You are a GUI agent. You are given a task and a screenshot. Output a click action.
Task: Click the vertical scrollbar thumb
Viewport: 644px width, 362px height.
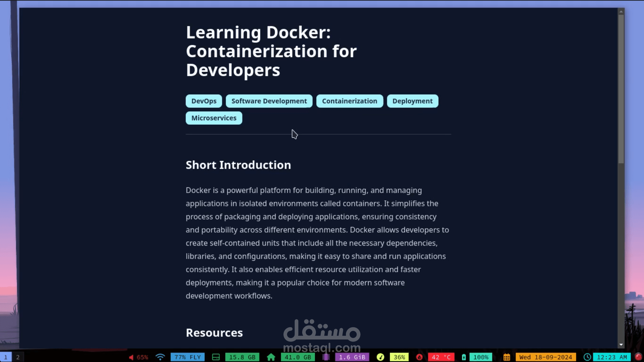tap(621, 89)
